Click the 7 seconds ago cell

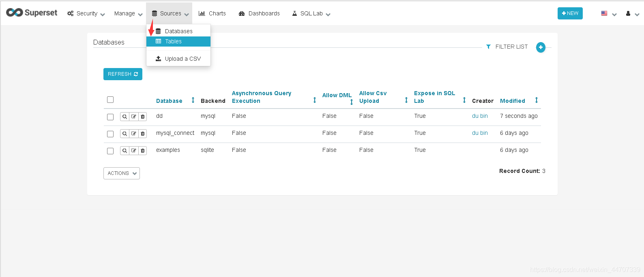coord(519,116)
